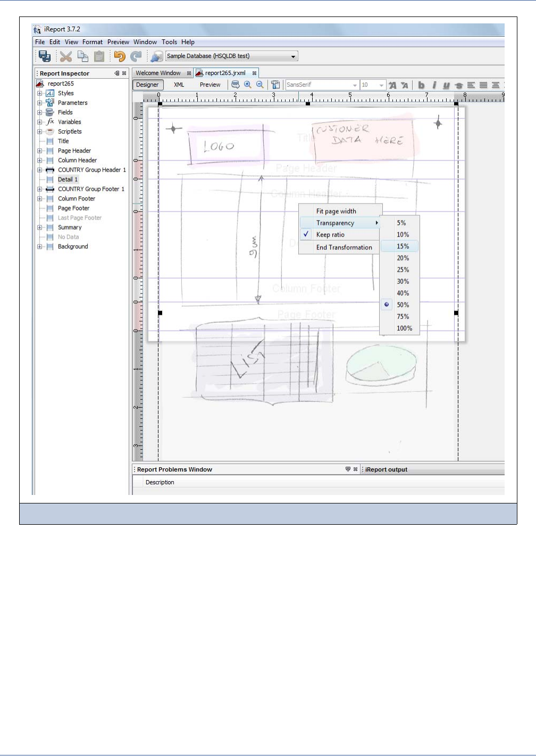Choose 15% transparency
The height and width of the screenshot is (756, 536).
(x=400, y=246)
